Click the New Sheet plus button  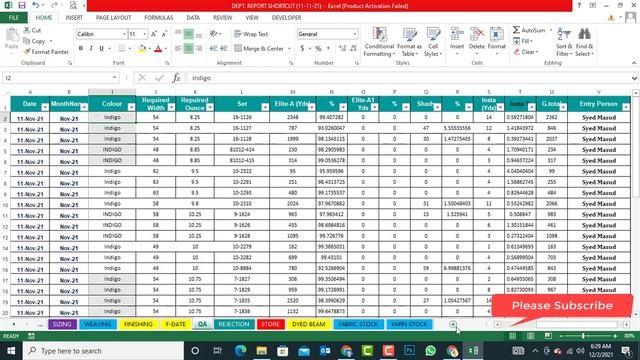click(x=453, y=324)
